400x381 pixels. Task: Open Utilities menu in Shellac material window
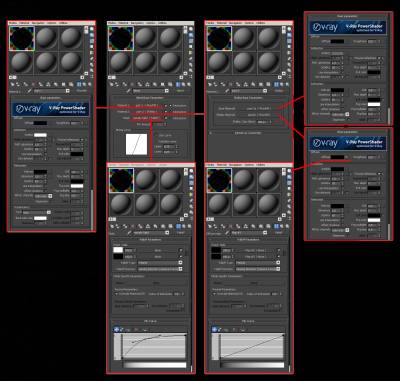[260, 23]
